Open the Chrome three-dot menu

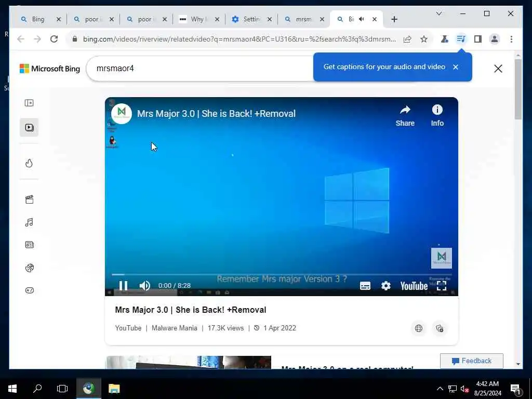point(511,39)
